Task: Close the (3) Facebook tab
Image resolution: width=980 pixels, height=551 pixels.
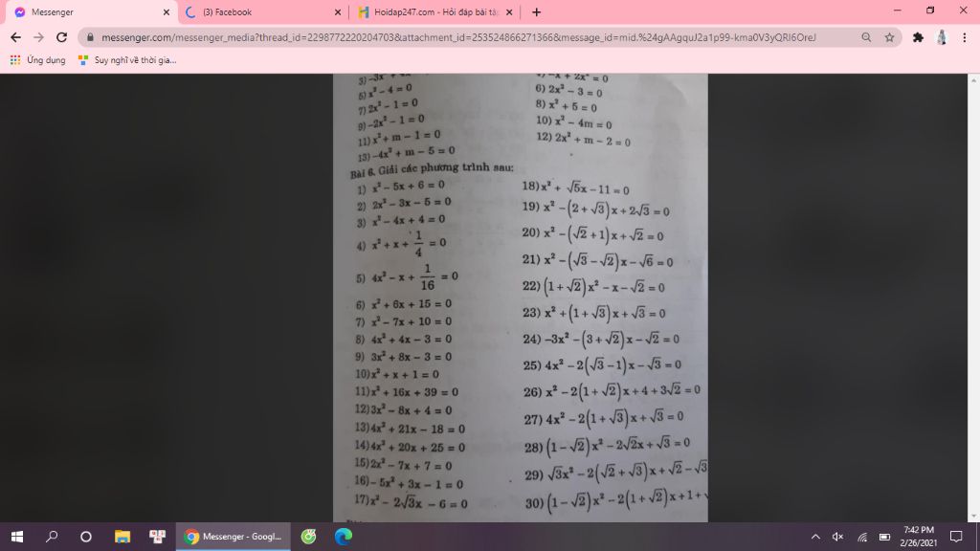Action: click(x=338, y=11)
